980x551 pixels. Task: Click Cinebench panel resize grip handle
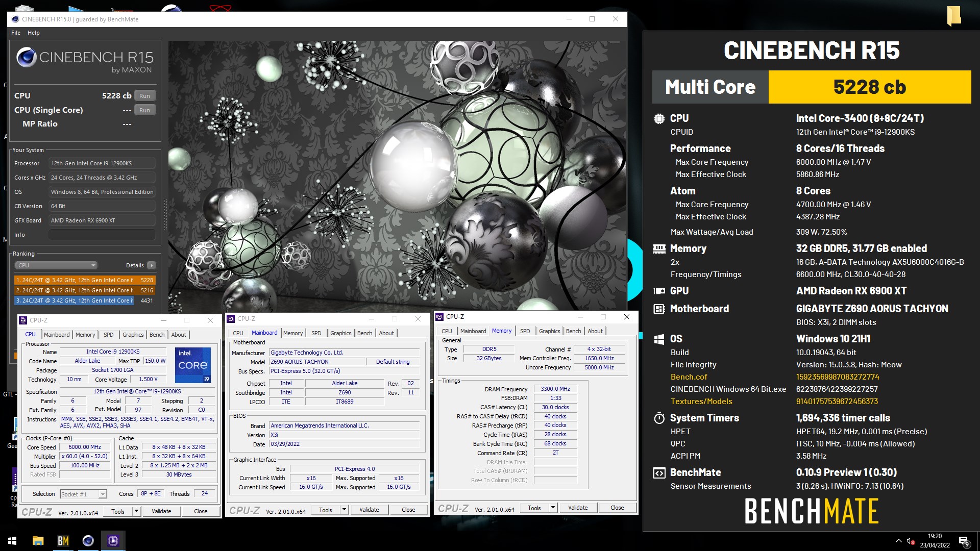(165, 214)
